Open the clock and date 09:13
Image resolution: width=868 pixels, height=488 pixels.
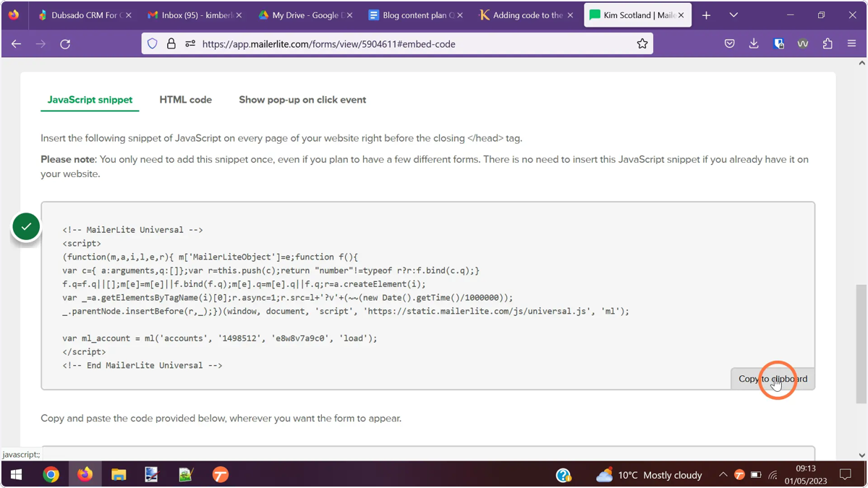click(804, 475)
